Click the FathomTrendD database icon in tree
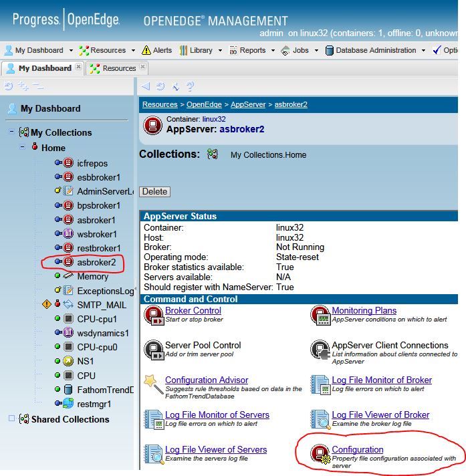The width and height of the screenshot is (466, 476). click(x=68, y=389)
